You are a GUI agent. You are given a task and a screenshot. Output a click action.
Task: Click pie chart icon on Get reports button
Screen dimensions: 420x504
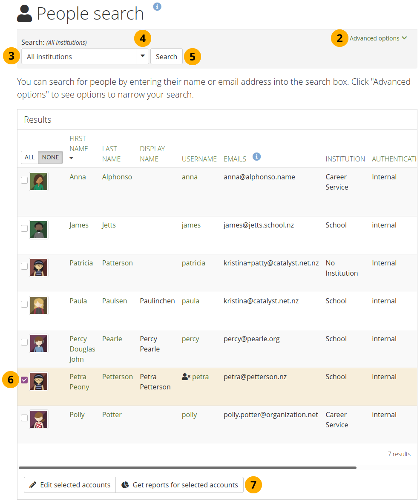coord(125,485)
